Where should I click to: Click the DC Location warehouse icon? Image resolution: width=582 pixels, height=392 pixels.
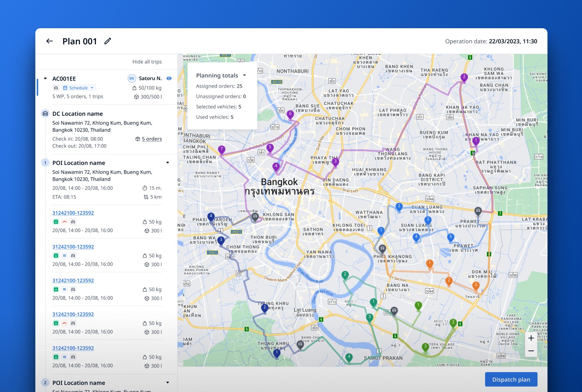coord(45,113)
